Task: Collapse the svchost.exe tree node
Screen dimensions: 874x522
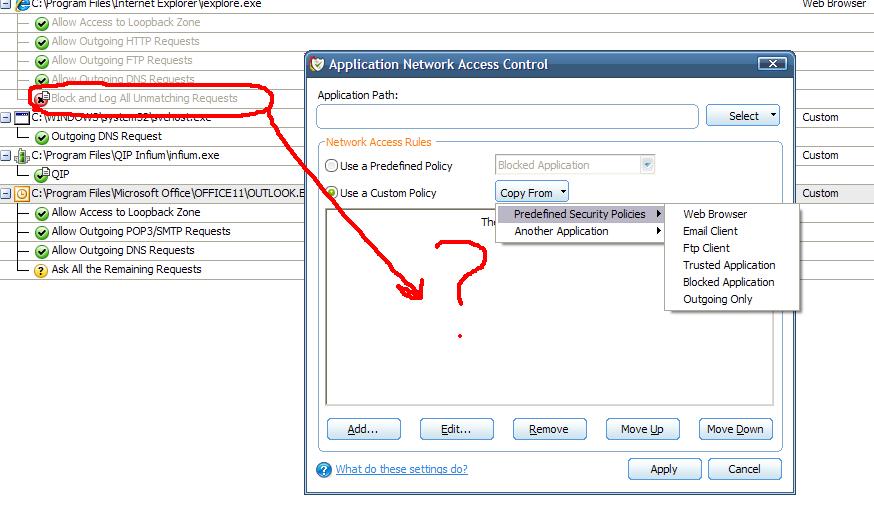Action: (x=6, y=118)
